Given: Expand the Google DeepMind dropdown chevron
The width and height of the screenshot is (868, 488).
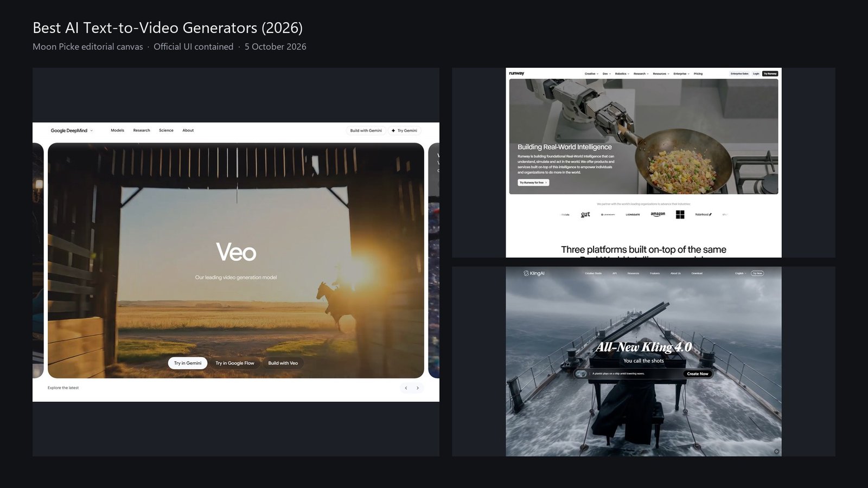Looking at the screenshot, I should click(91, 131).
